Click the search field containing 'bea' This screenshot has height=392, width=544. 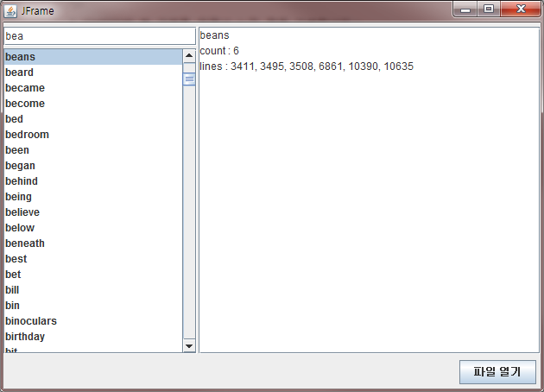[x=99, y=36]
